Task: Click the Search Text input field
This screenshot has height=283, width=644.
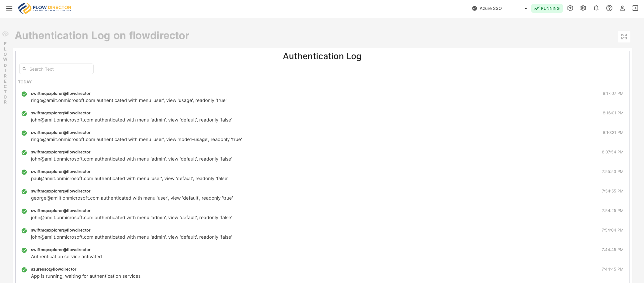Action: 59,69
